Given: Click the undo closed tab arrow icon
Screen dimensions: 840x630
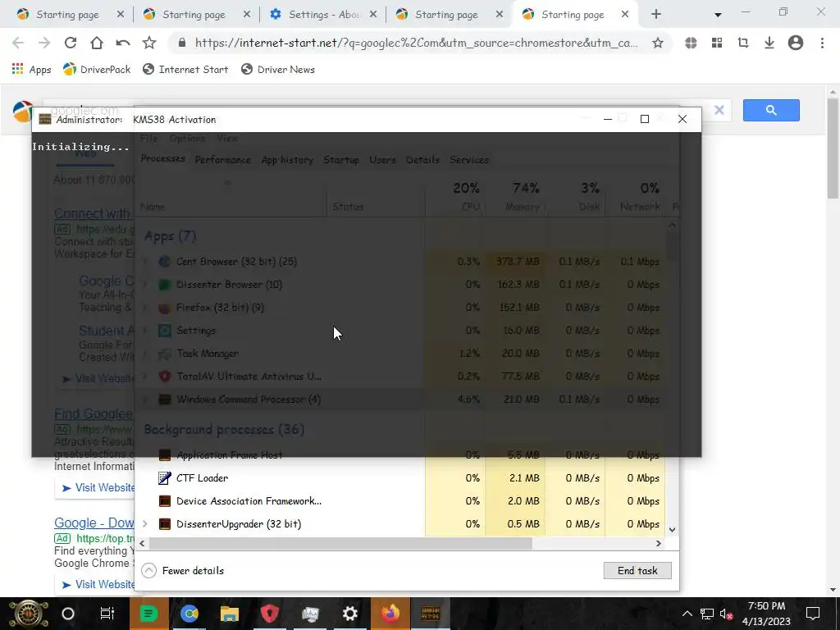Looking at the screenshot, I should click(123, 43).
